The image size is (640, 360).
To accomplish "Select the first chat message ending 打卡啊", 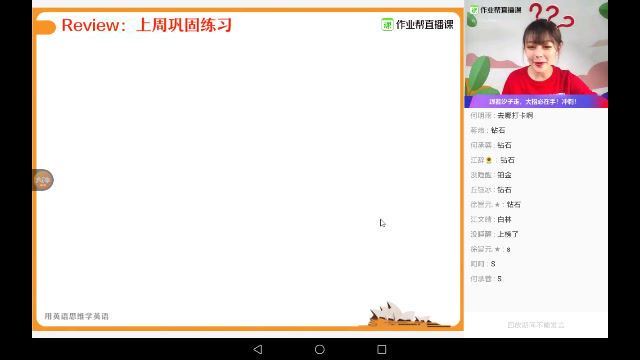I will (x=502, y=116).
